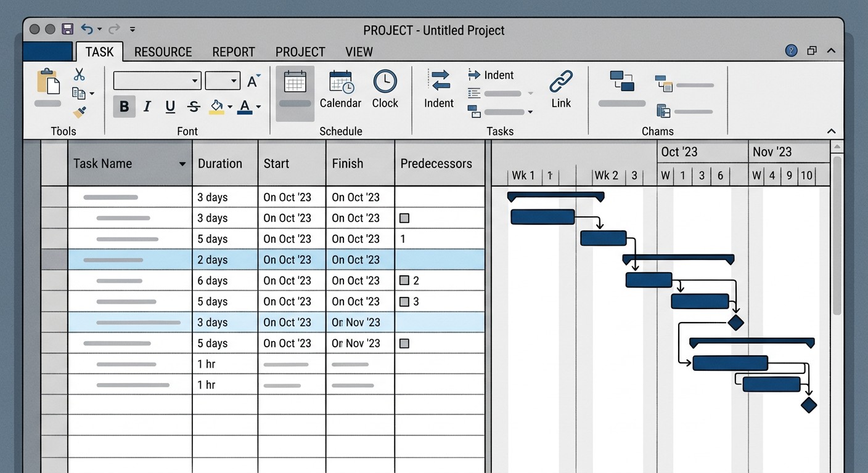Click the Undo arrow in title bar
This screenshot has height=473, width=868.
tap(86, 29)
